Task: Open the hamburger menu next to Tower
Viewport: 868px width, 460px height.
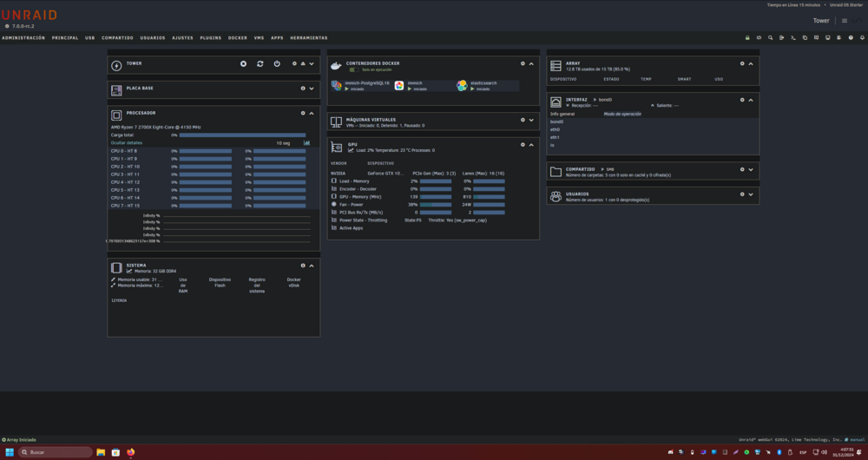Action: 845,21
